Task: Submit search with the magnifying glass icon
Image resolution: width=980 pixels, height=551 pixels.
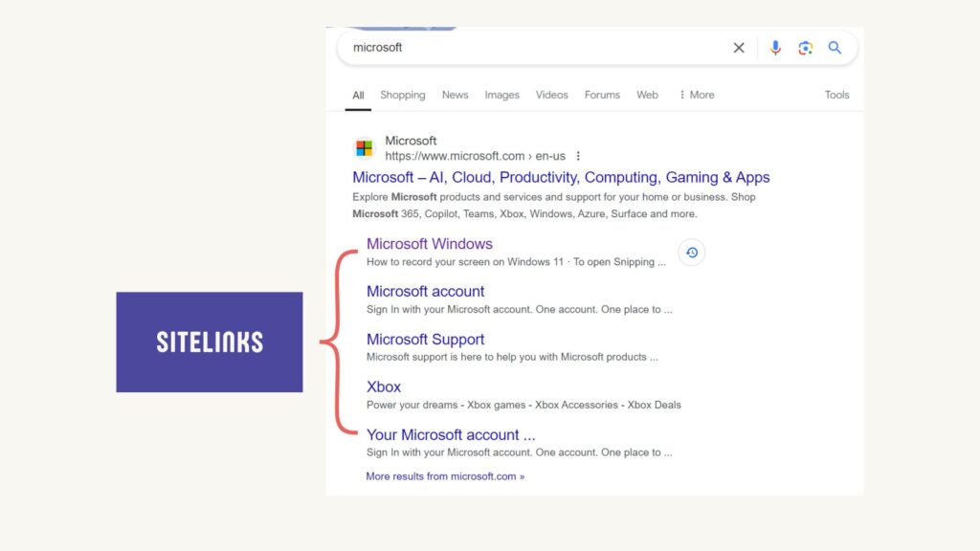Action: click(x=835, y=48)
